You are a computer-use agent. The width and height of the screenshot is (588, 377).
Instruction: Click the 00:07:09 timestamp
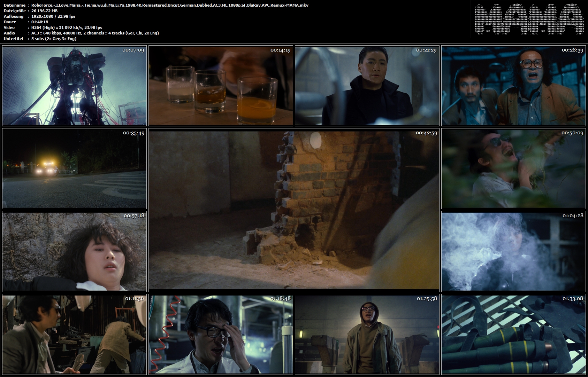click(x=133, y=50)
